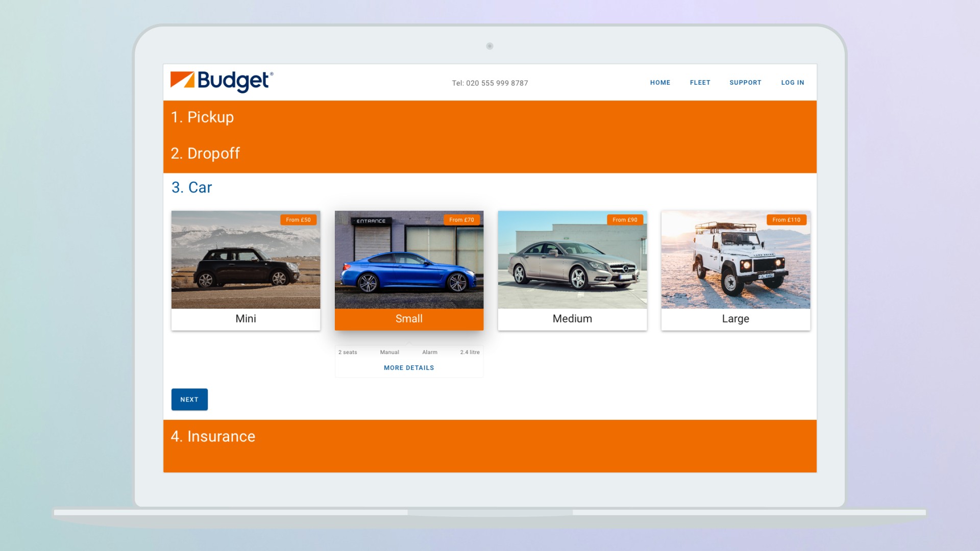Viewport: 980px width, 551px height.
Task: Go to the Fleet page
Action: click(x=700, y=83)
